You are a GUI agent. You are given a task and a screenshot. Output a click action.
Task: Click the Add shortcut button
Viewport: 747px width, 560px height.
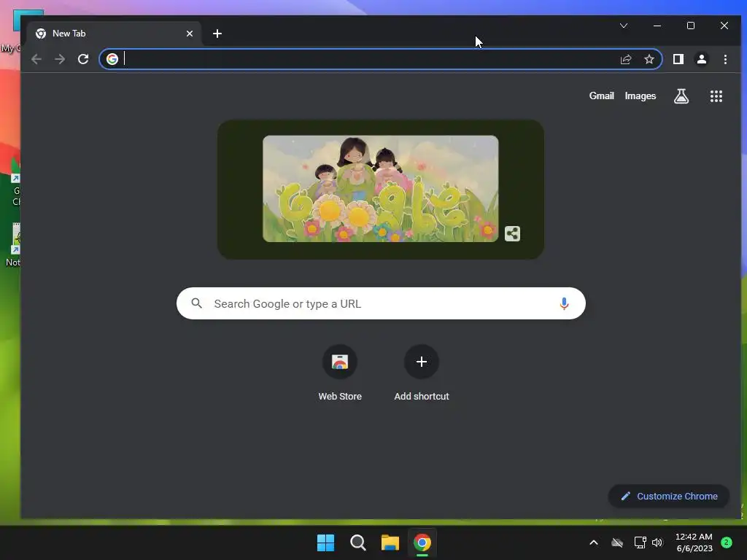click(x=421, y=373)
